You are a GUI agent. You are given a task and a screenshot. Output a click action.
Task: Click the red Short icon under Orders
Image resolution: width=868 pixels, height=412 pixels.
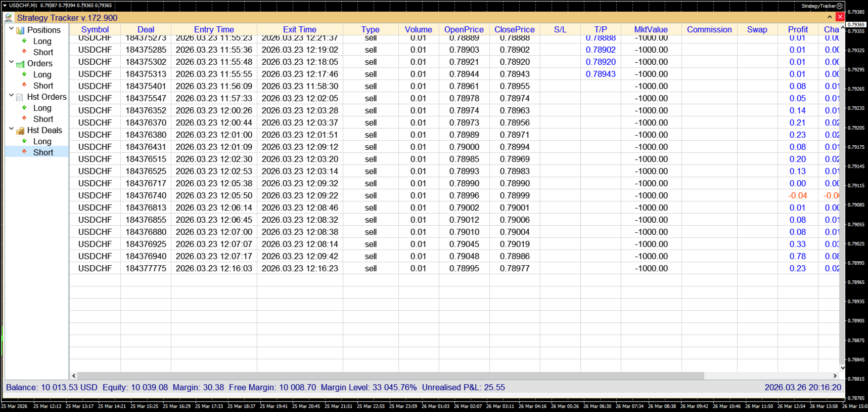click(24, 85)
